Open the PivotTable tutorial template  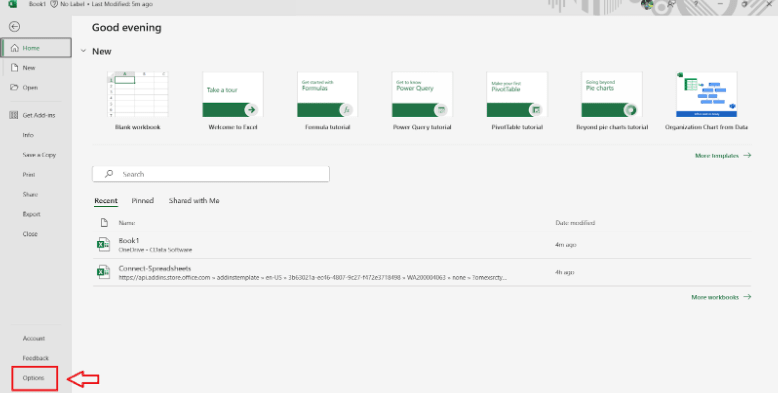click(517, 101)
